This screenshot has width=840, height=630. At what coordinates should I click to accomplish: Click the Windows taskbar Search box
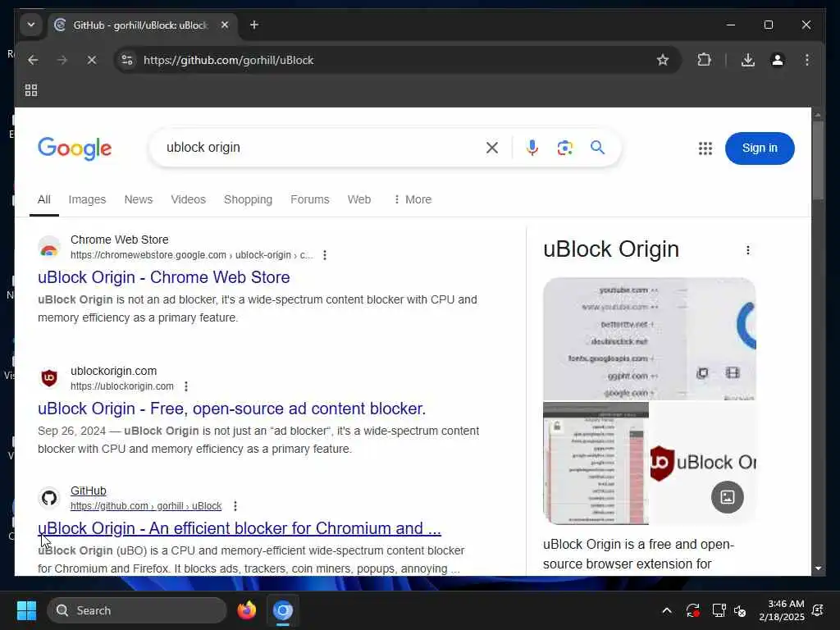click(137, 610)
